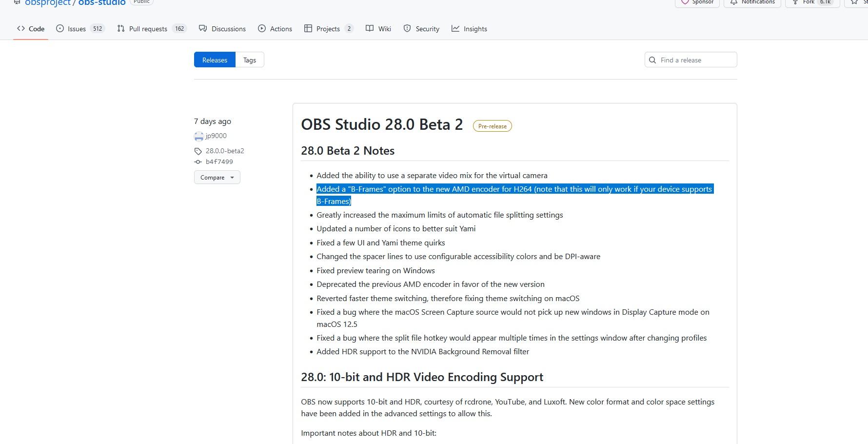
Task: Click the tag icon beside 28.0.0-beta2
Action: tap(198, 151)
